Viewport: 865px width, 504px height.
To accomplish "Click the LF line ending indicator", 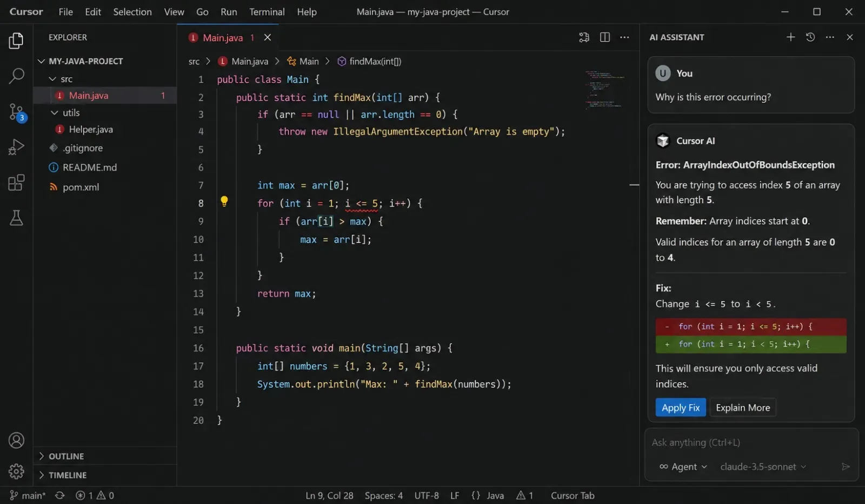I will click(455, 495).
